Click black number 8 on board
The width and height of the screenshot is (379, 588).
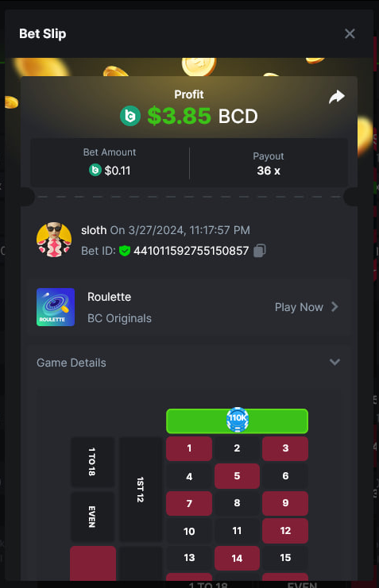(x=237, y=503)
